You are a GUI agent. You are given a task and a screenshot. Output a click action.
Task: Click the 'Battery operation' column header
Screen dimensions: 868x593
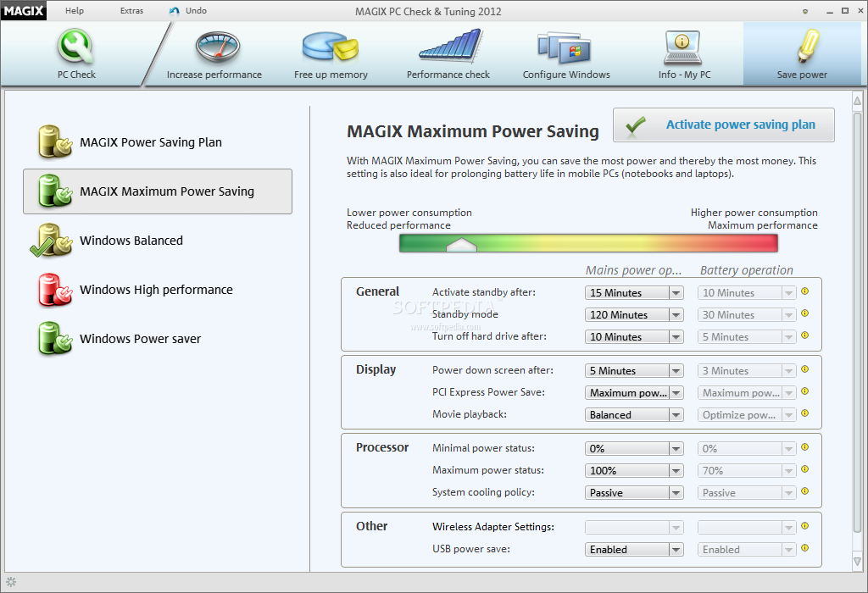click(746, 270)
